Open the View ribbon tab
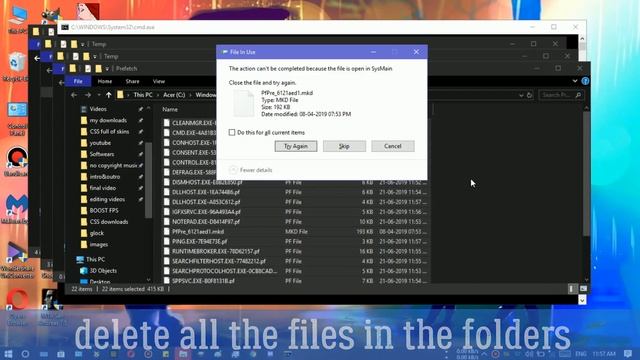640x360 pixels. tap(159, 81)
